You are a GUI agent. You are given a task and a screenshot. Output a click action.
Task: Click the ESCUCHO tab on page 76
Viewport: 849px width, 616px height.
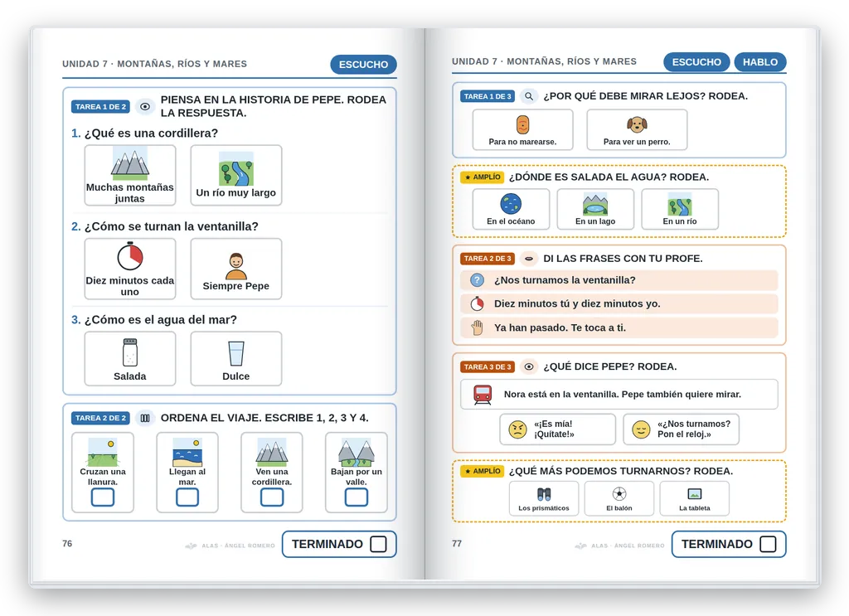click(x=363, y=65)
